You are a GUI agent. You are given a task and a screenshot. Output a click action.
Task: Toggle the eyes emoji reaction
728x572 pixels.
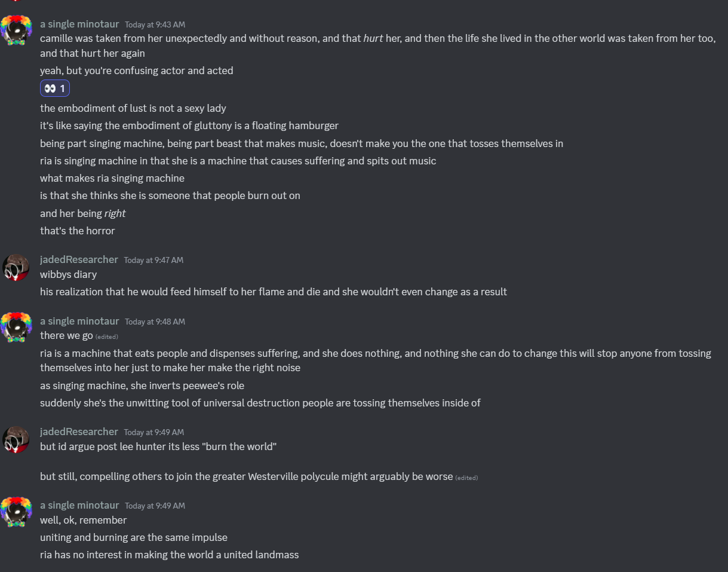pyautogui.click(x=55, y=88)
